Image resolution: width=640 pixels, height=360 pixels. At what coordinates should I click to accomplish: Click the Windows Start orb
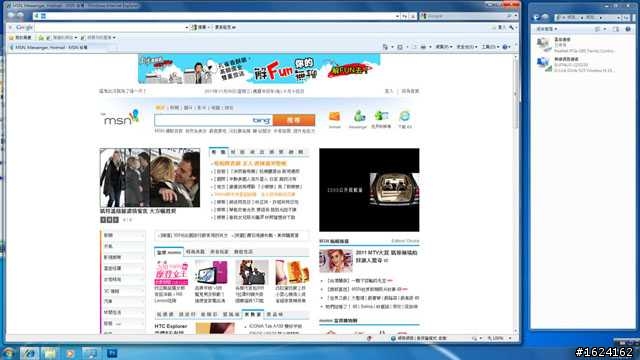point(9,353)
